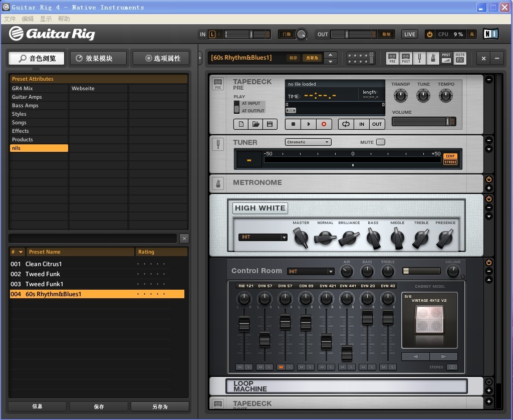Expand the Tuner module down arrow
Image resolution: width=513 pixels, height=420 pixels.
point(489,149)
